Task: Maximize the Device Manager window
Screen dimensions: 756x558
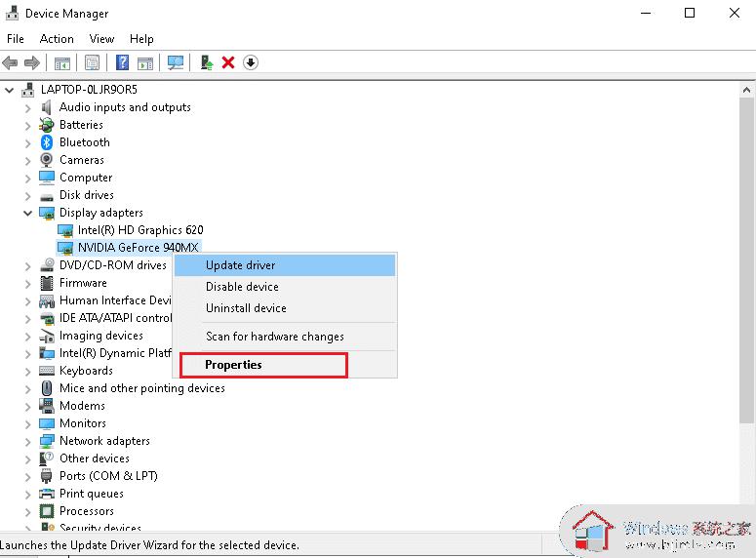Action: [690, 13]
